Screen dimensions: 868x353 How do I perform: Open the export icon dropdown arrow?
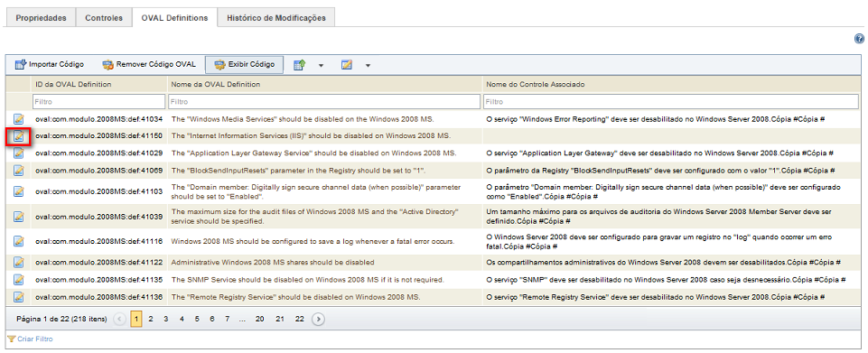[321, 65]
